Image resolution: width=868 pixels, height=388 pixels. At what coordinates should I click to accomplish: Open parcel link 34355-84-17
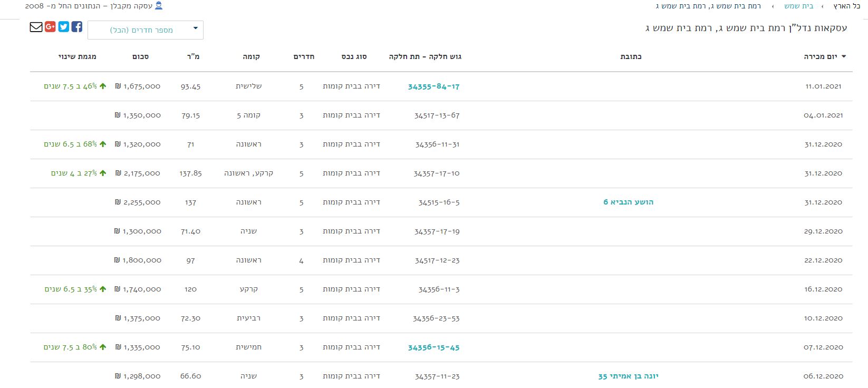coord(433,86)
